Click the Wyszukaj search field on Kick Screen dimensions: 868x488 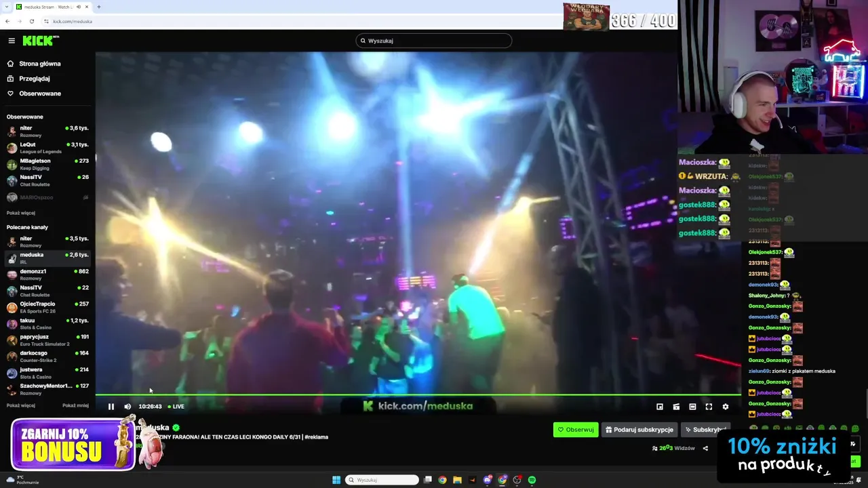[x=434, y=41]
